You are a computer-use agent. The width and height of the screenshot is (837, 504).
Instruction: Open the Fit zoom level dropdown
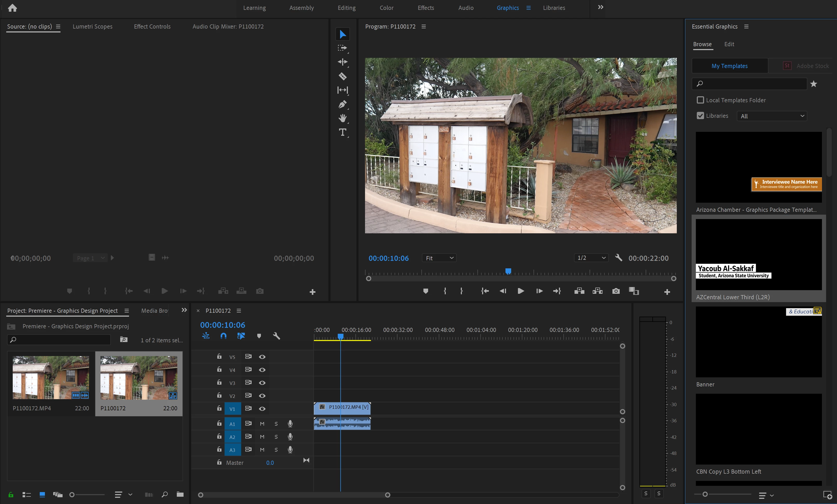point(439,258)
